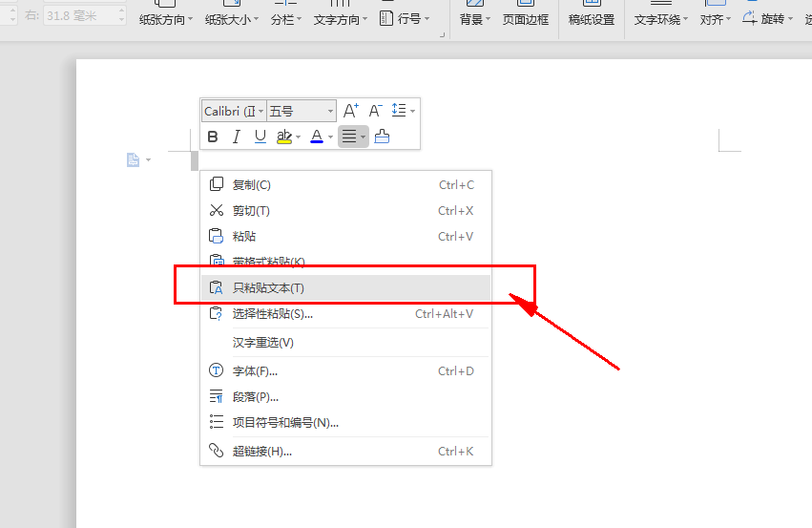812x528 pixels.
Task: Open highlight color dropdown arrow
Action: 299,137
